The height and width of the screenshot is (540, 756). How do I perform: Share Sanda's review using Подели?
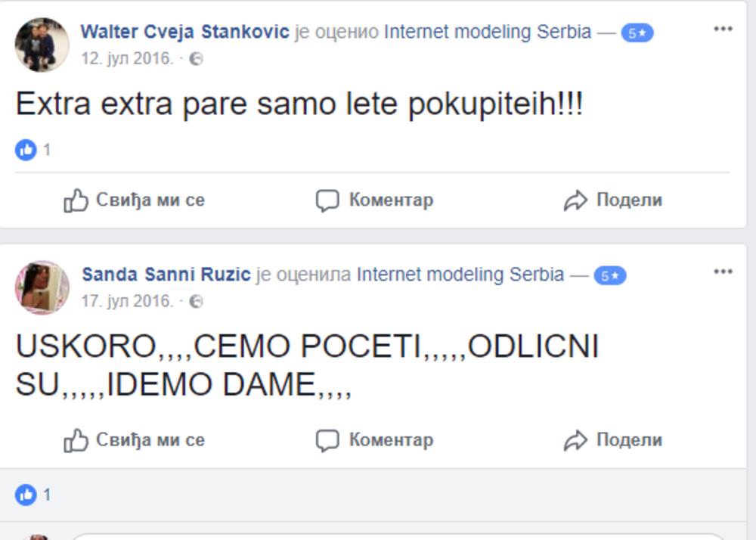coord(613,440)
